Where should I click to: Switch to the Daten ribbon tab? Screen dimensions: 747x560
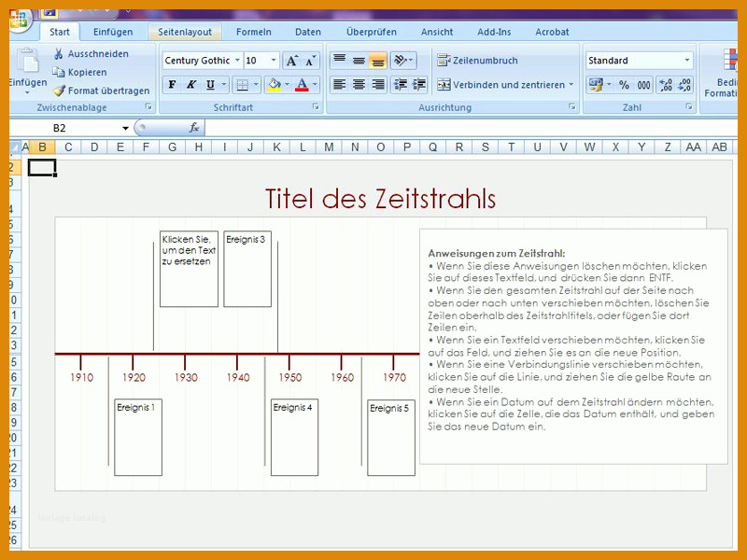pos(308,32)
